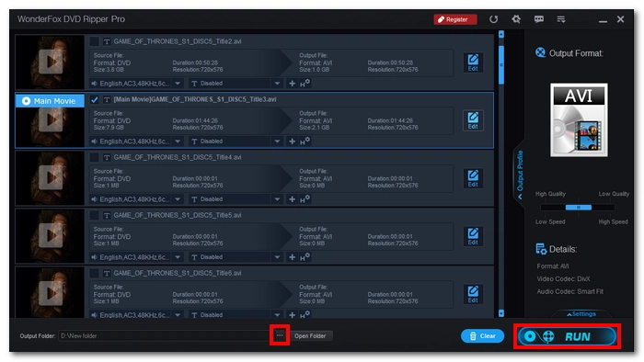This screenshot has width=644, height=362.
Task: Click the Register button
Action: pyautogui.click(x=455, y=19)
